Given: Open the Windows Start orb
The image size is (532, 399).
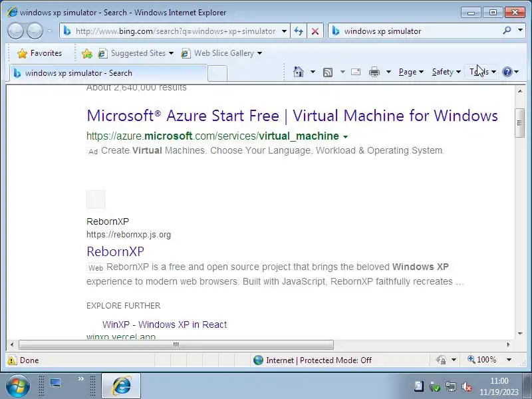Looking at the screenshot, I should [17, 386].
